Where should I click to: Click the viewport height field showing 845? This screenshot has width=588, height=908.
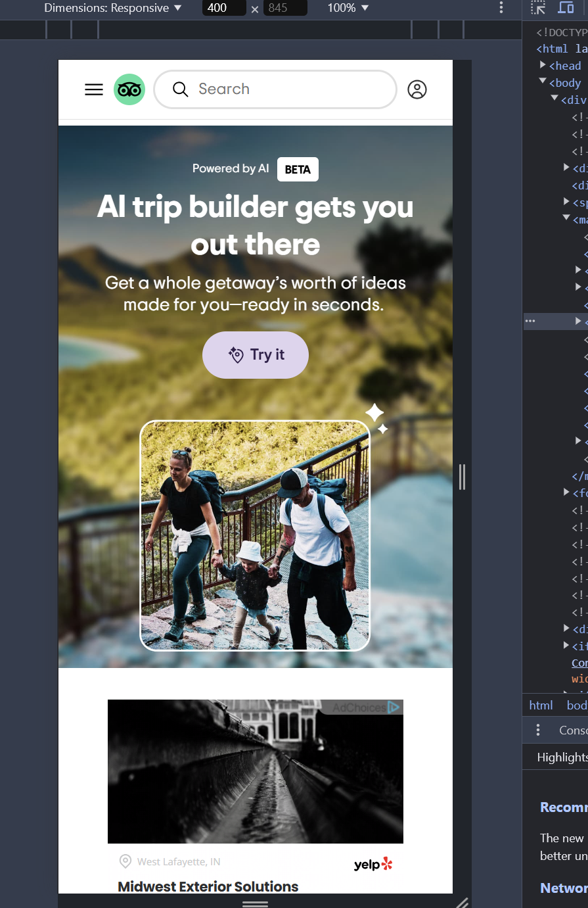coord(285,8)
